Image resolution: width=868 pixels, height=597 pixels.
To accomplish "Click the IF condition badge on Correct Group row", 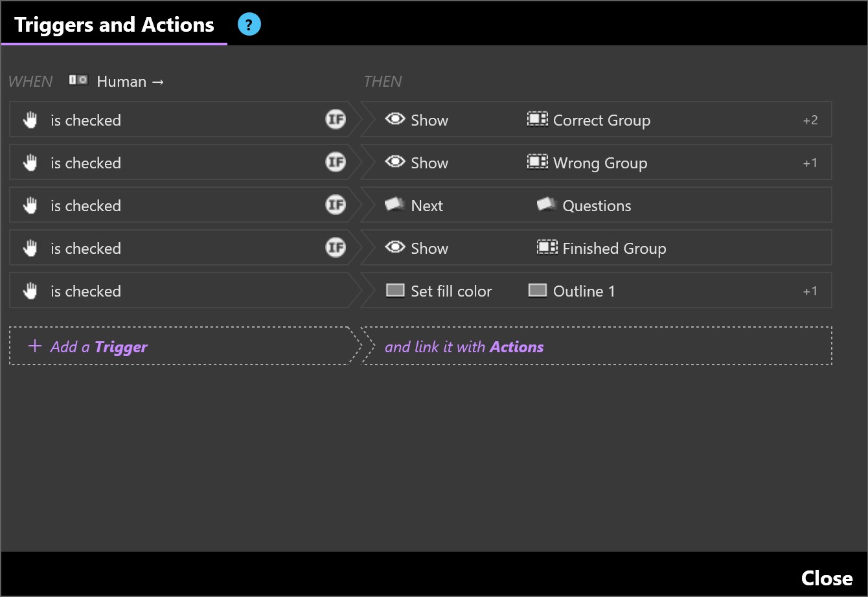I will [336, 120].
